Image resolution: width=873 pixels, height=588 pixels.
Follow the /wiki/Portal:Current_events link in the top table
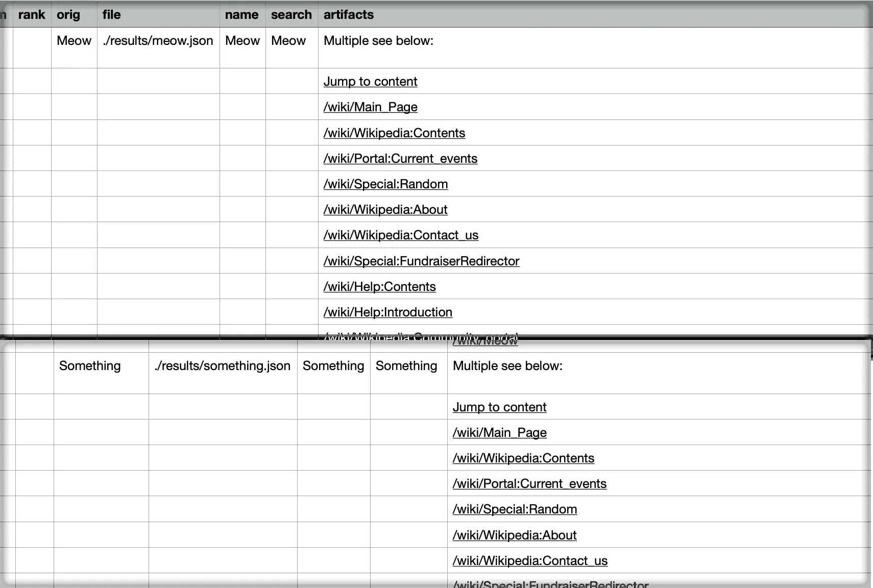[400, 158]
